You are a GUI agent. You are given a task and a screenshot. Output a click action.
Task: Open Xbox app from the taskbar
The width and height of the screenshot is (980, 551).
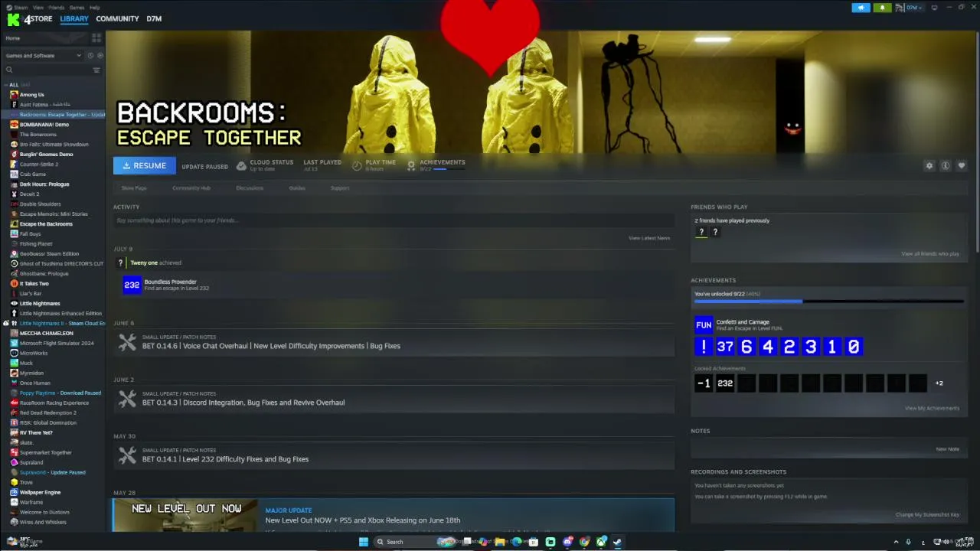[x=601, y=542]
